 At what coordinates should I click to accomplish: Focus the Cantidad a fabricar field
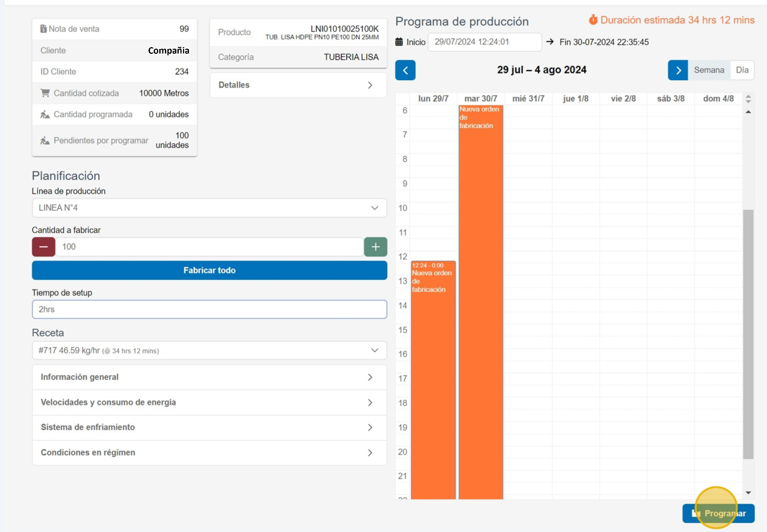pos(209,247)
